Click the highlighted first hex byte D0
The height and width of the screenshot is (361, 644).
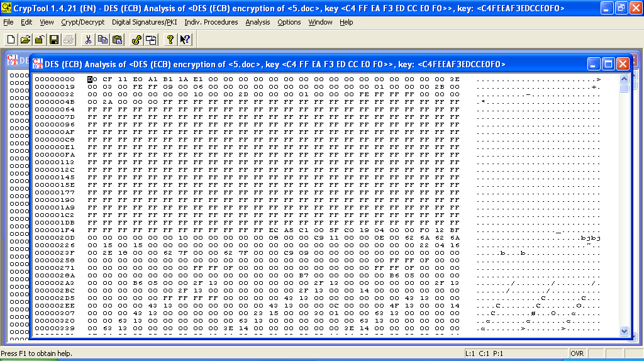pos(92,79)
